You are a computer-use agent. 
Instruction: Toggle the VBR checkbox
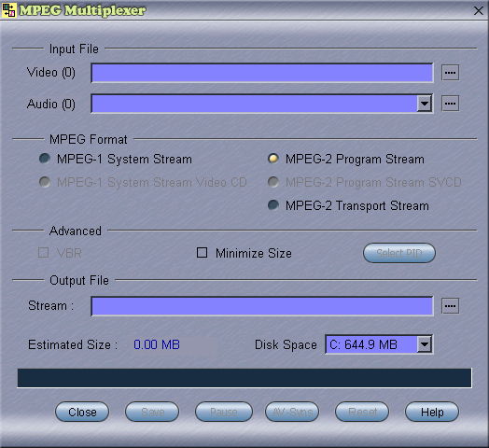pos(43,252)
